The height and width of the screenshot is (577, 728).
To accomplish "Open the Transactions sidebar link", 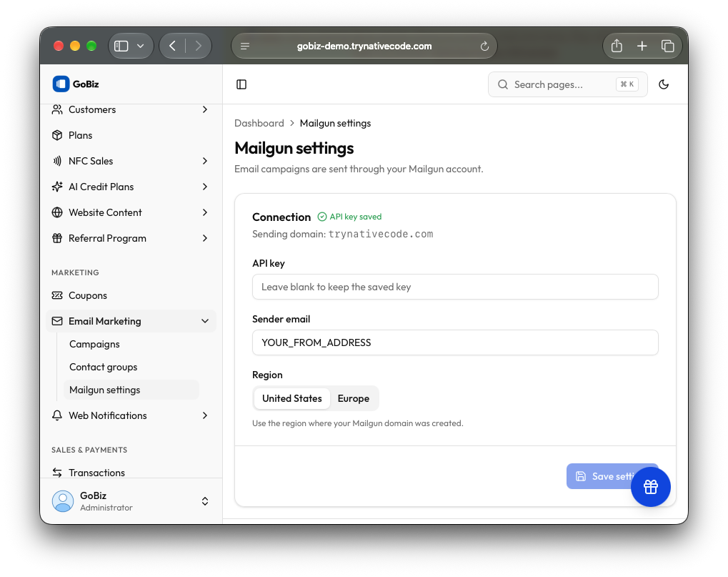I will coord(131,473).
